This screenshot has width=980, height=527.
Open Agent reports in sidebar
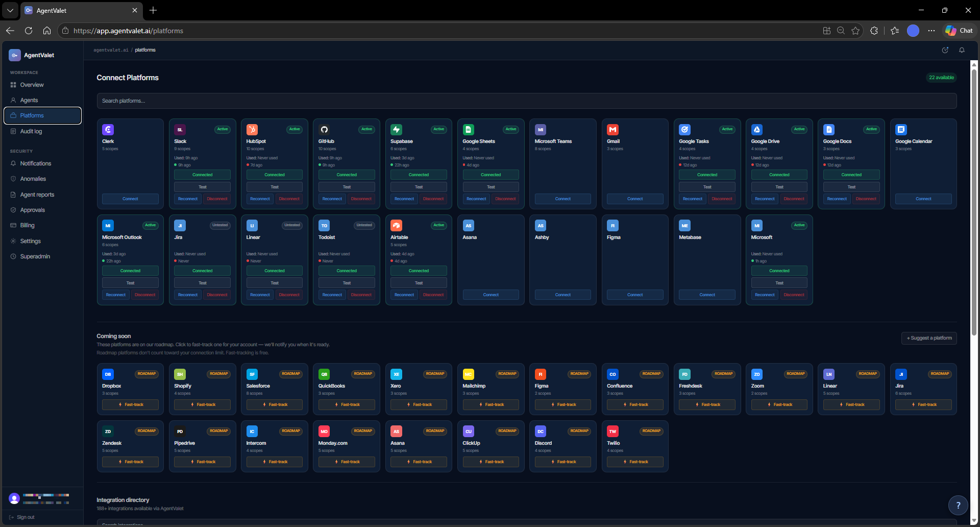pyautogui.click(x=43, y=195)
